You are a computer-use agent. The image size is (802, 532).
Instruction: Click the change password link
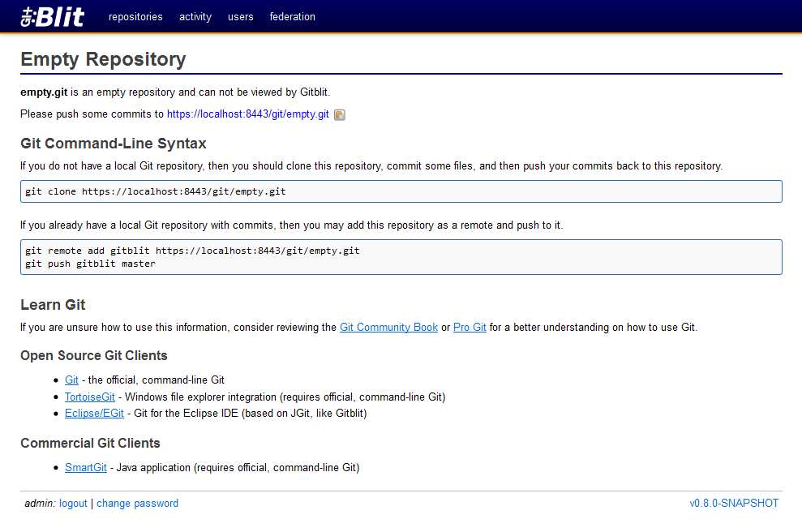coord(138,504)
